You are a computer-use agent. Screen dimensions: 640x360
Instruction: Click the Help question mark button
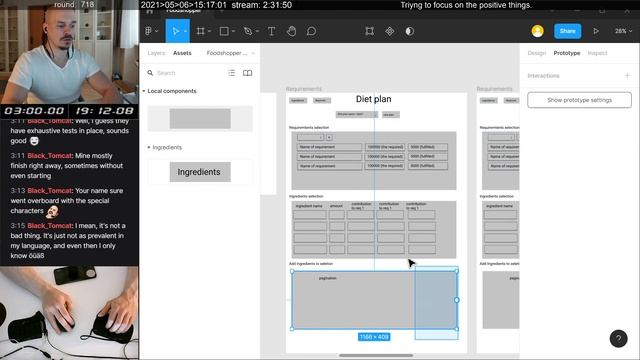point(618,338)
